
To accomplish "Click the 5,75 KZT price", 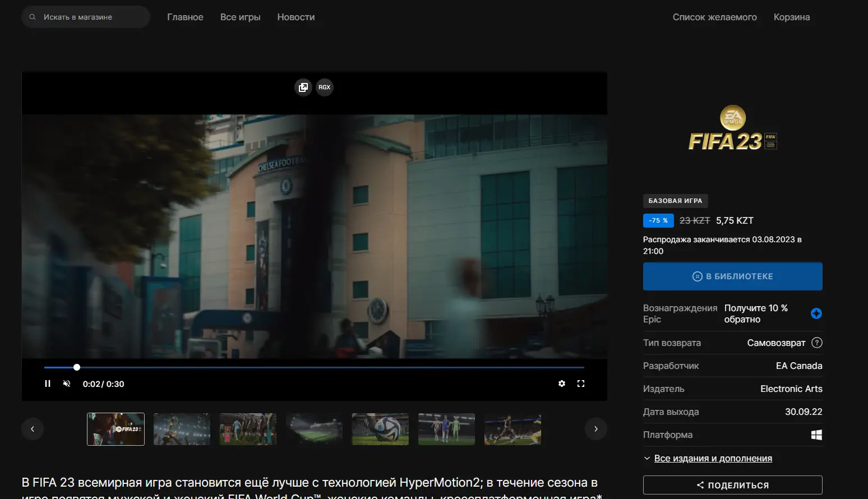I will coord(735,220).
